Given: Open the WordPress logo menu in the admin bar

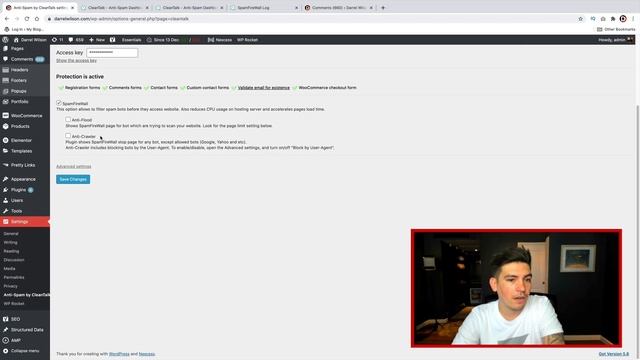Looking at the screenshot, I should click(5, 40).
